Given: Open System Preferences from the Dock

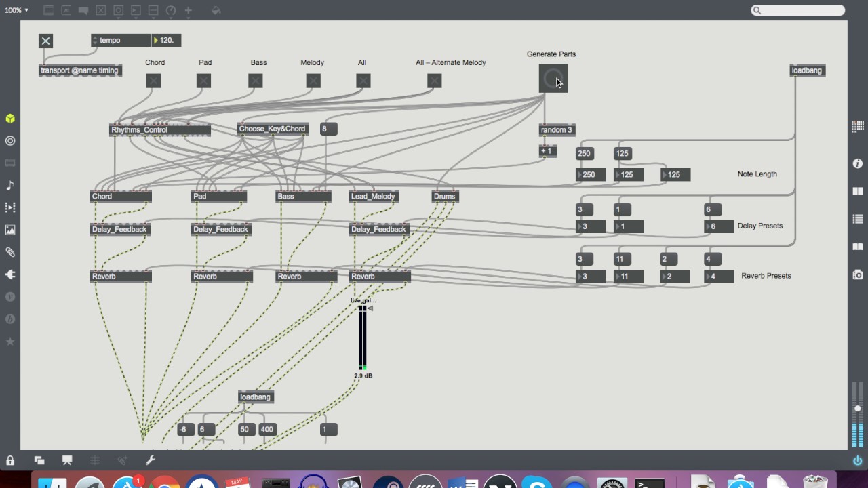Looking at the screenshot, I should [x=612, y=482].
